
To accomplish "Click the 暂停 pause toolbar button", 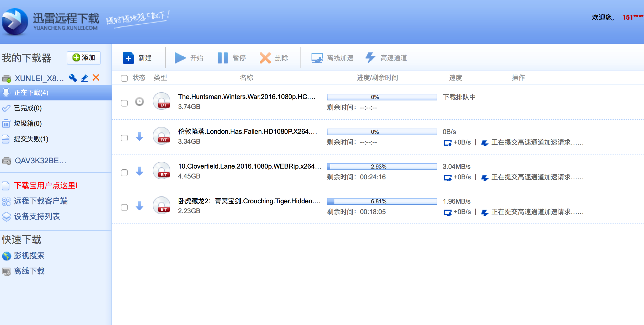I will [232, 58].
